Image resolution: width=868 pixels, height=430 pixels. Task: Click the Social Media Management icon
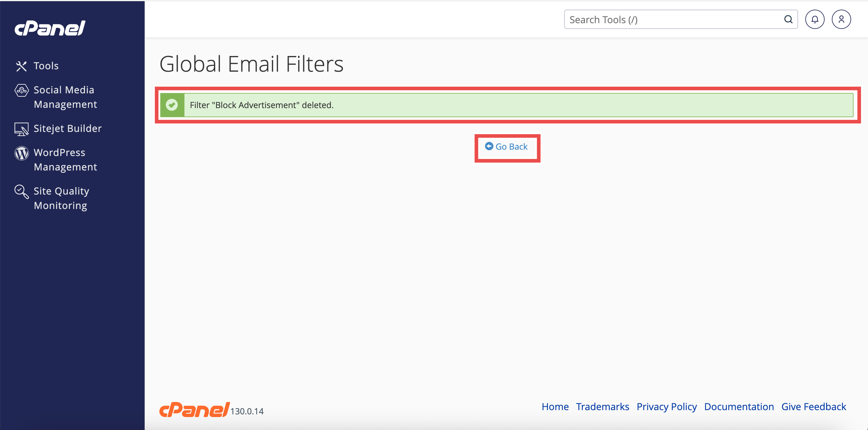[22, 90]
